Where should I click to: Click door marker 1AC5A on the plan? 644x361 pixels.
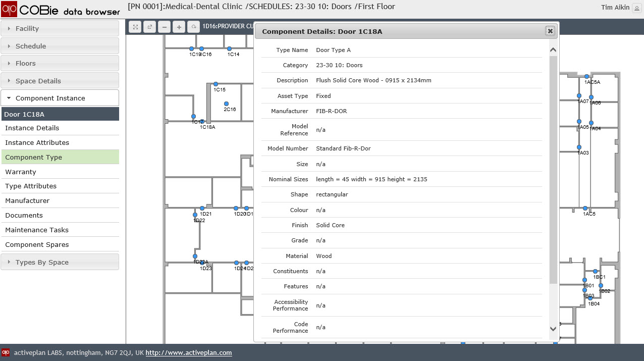pos(586,77)
